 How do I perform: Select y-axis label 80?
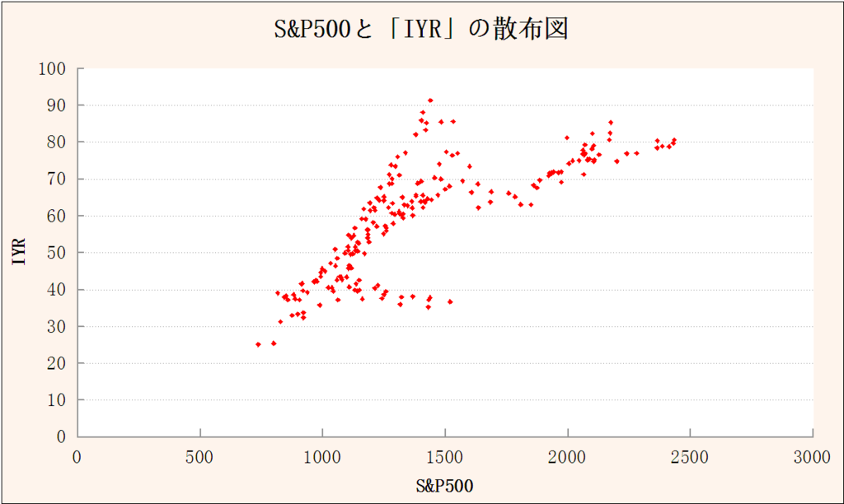(57, 142)
